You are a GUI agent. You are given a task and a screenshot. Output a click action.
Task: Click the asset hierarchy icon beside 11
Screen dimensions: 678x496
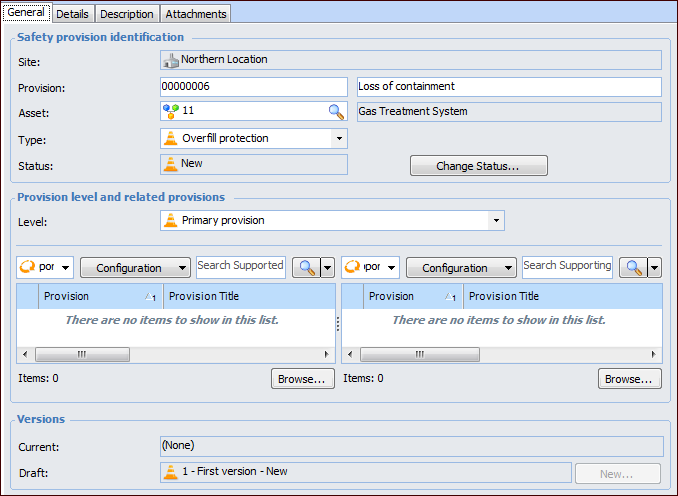pyautogui.click(x=171, y=111)
